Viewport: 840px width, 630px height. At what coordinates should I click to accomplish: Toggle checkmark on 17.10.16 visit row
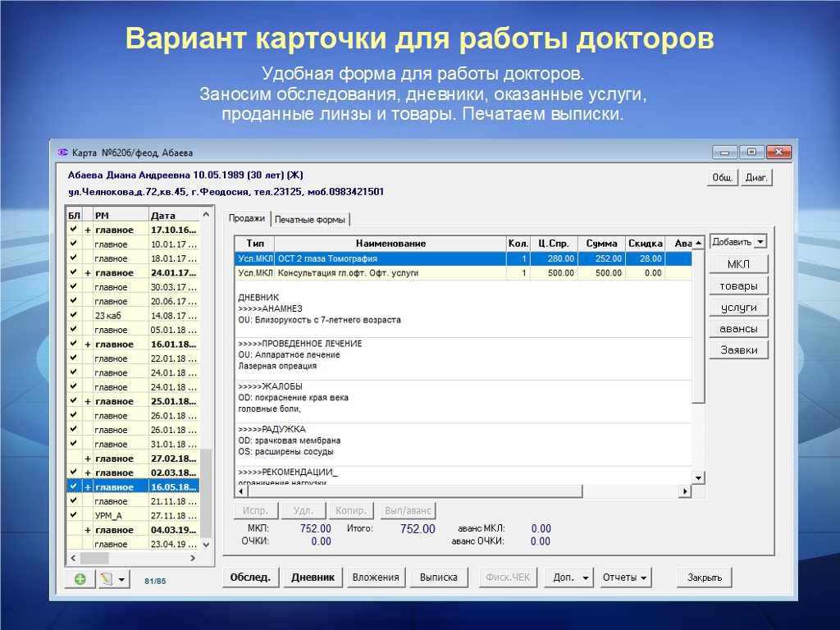73,230
